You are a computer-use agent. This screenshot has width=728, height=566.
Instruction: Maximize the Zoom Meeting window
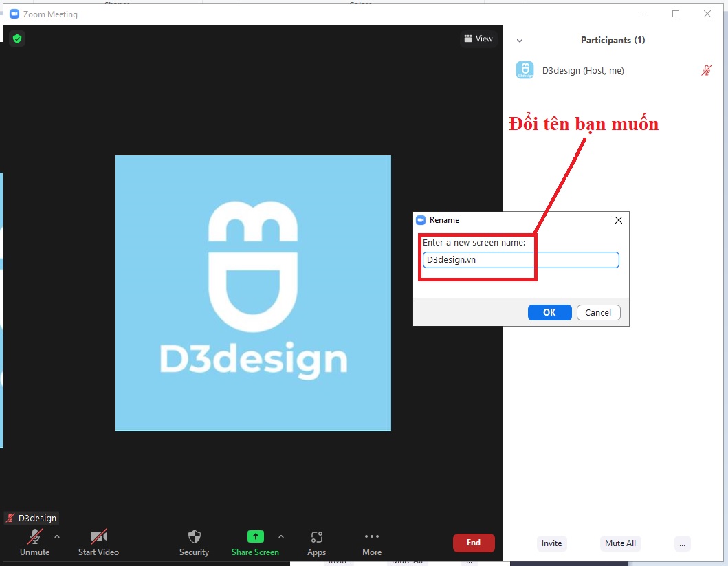click(x=676, y=14)
